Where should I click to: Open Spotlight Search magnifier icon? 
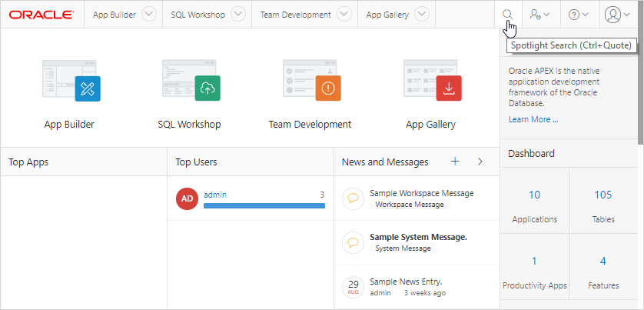tap(508, 15)
